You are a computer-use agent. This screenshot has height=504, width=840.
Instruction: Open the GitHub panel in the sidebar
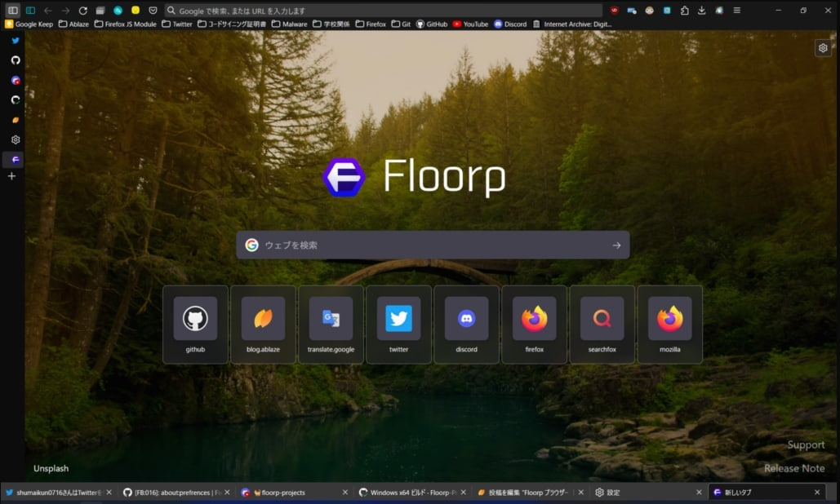[x=15, y=60]
